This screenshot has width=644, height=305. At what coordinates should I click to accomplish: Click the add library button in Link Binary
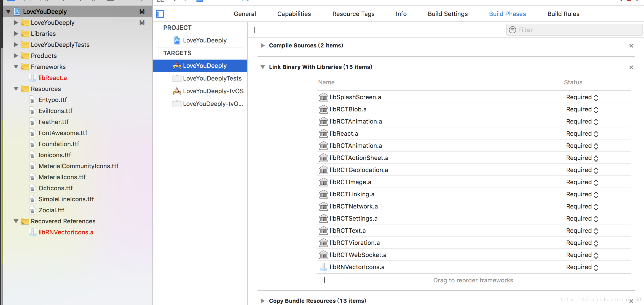tap(324, 280)
